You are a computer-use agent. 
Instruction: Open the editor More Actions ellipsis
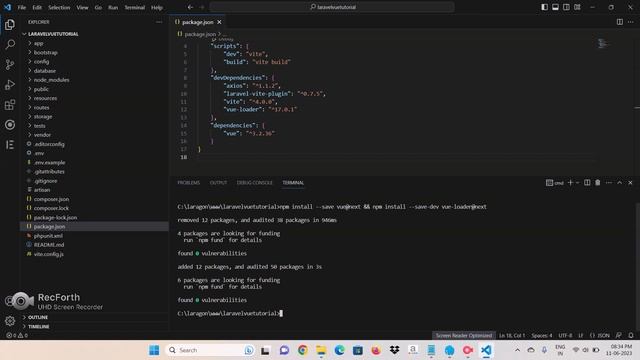pos(631,22)
